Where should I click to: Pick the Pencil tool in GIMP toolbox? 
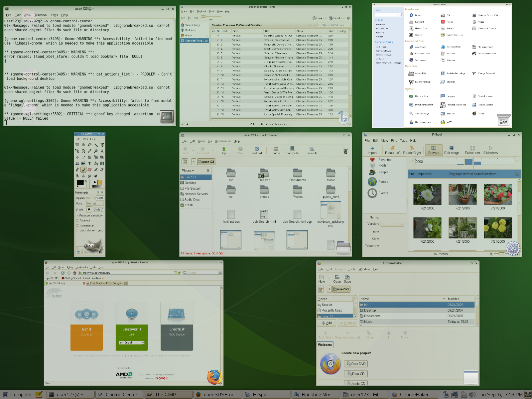tap(77, 170)
